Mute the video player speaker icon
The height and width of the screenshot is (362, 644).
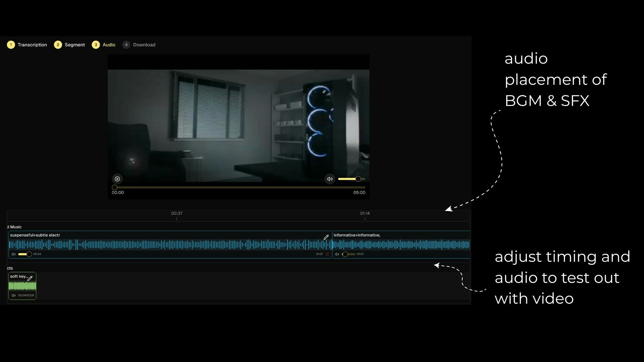tap(330, 179)
